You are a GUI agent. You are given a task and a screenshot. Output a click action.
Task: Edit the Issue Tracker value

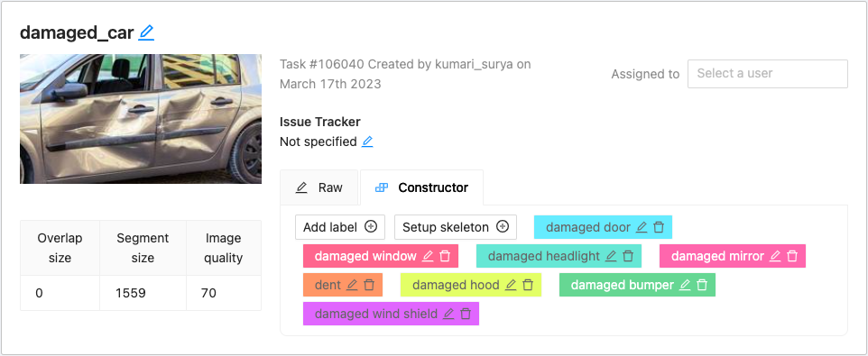pos(367,142)
